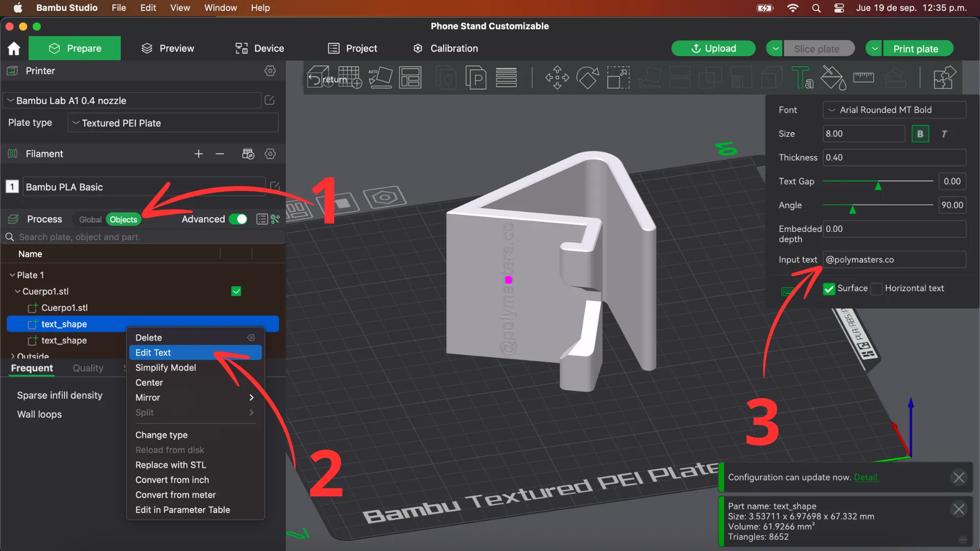The image size is (980, 551).
Task: Toggle Bold text style button
Action: 920,134
